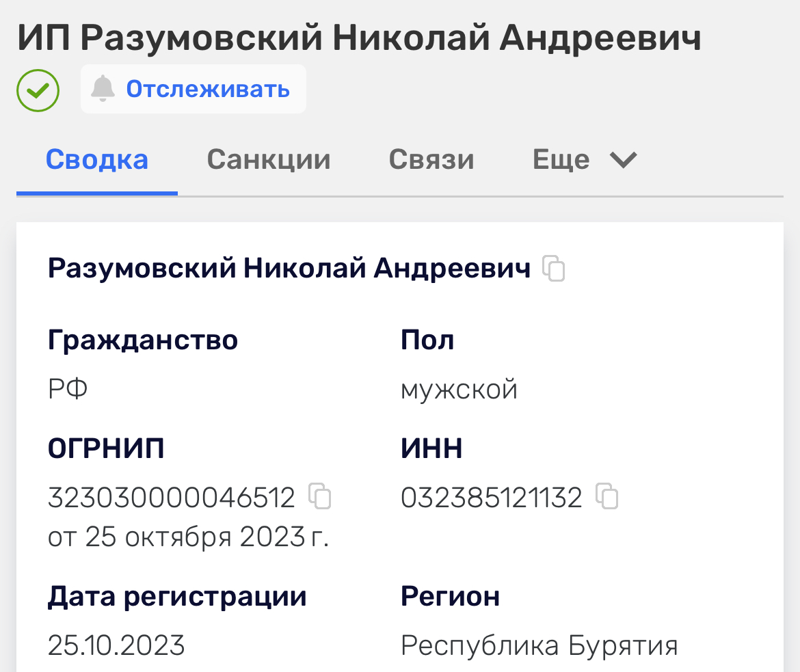
Task: Click the header ИП Разумовский Николай Андреевич
Action: point(360,39)
